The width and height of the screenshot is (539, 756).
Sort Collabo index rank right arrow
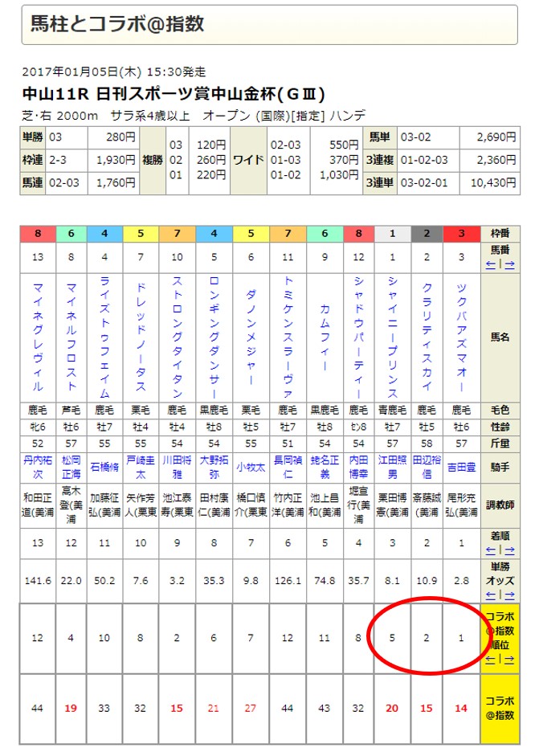[509, 659]
